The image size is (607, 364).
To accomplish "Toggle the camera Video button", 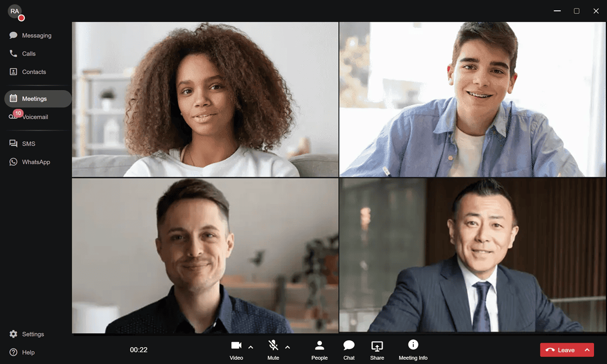I will [x=236, y=349].
